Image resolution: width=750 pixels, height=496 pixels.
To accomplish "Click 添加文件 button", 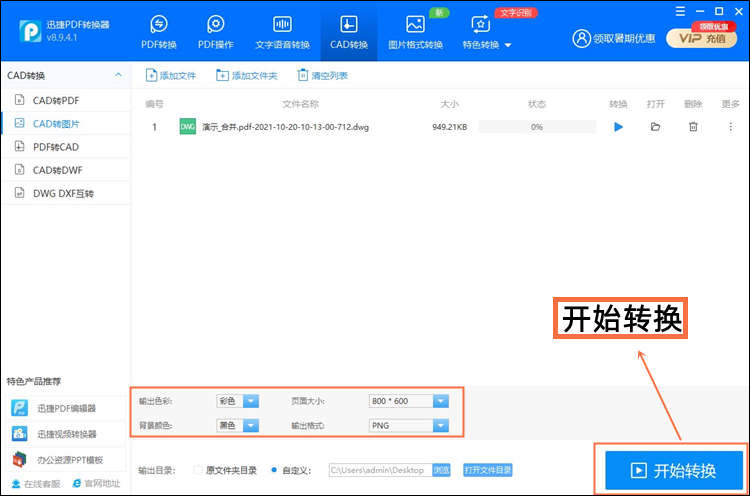I will pyautogui.click(x=171, y=76).
